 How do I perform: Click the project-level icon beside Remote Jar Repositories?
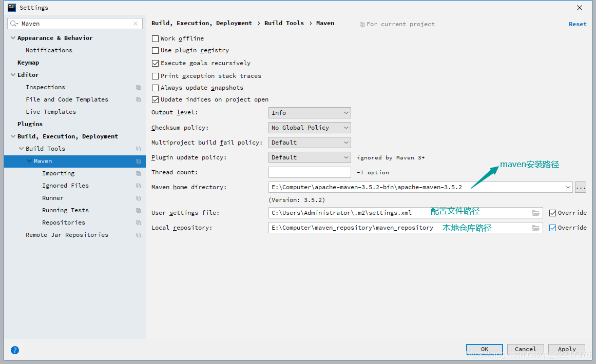[139, 235]
